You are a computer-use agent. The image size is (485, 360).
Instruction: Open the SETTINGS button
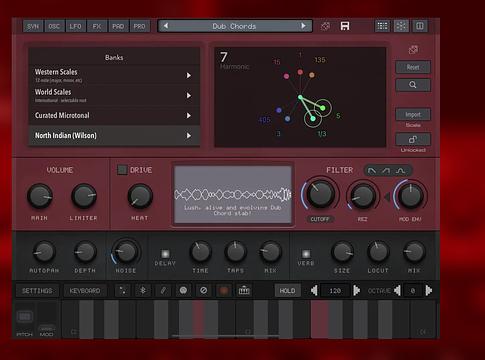[x=37, y=291]
